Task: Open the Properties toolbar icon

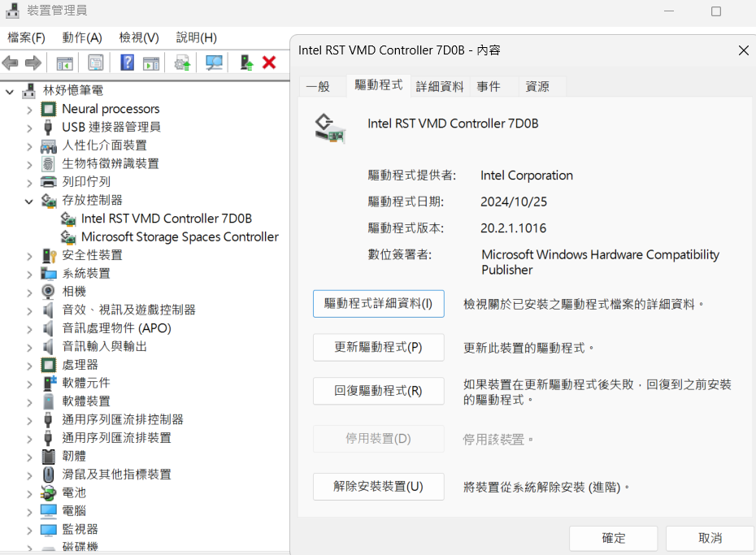Action: (x=95, y=63)
